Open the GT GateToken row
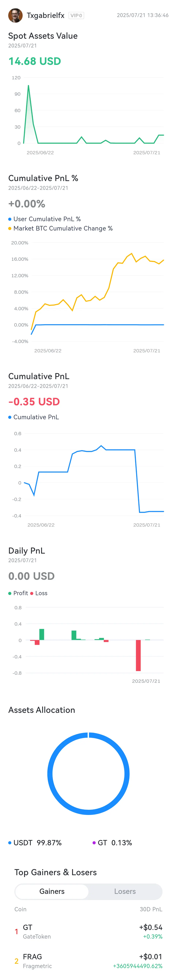177x980 pixels. (88, 931)
